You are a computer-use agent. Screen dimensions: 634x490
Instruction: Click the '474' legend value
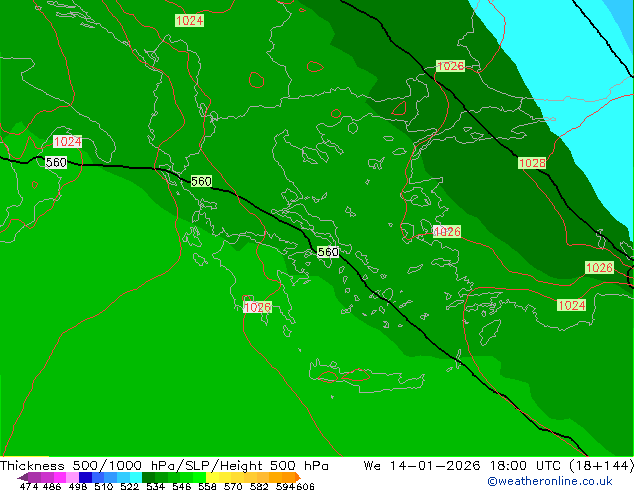(x=29, y=486)
